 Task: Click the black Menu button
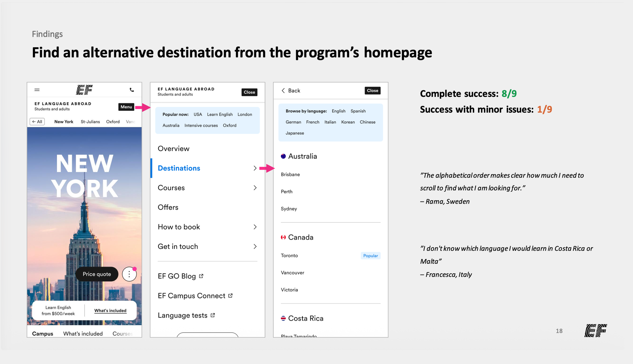(x=126, y=107)
